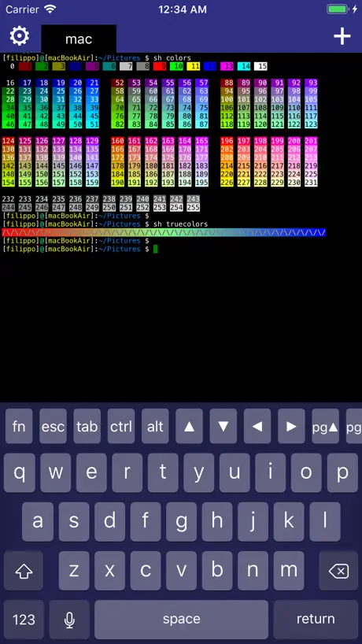Add a new terminal session with plus
The height and width of the screenshot is (644, 362).
(x=342, y=37)
